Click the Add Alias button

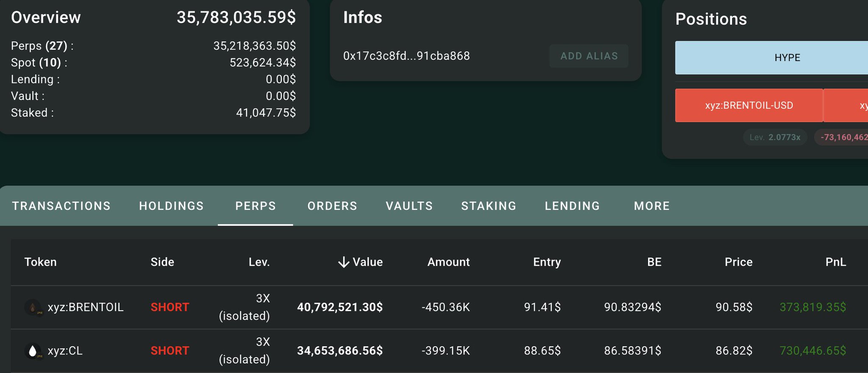click(589, 56)
